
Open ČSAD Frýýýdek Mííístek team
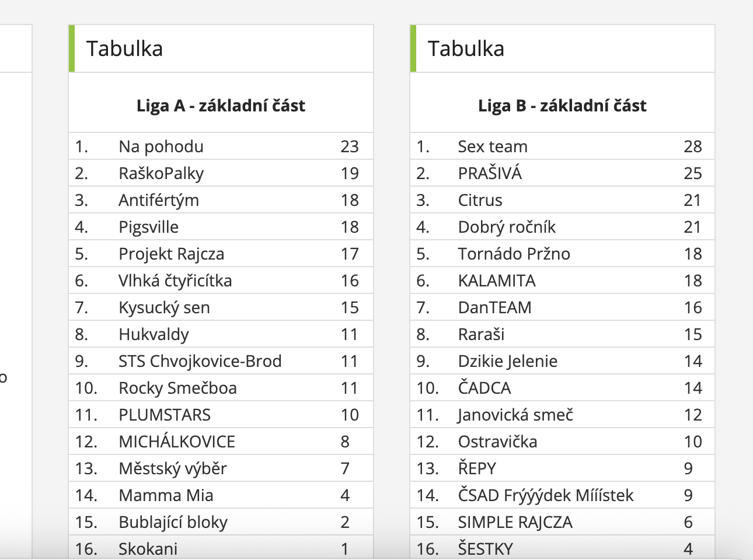545,495
